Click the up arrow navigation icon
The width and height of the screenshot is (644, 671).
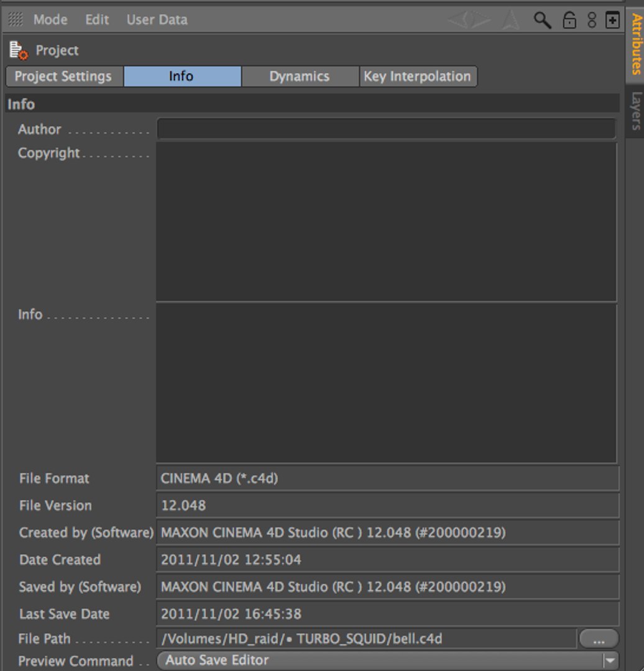pyautogui.click(x=510, y=20)
